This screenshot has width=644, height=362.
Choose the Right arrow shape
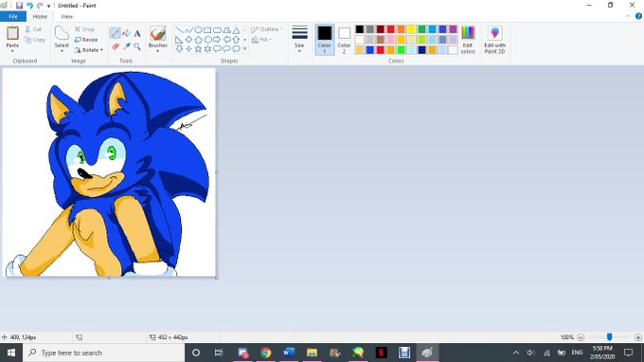coord(217,40)
